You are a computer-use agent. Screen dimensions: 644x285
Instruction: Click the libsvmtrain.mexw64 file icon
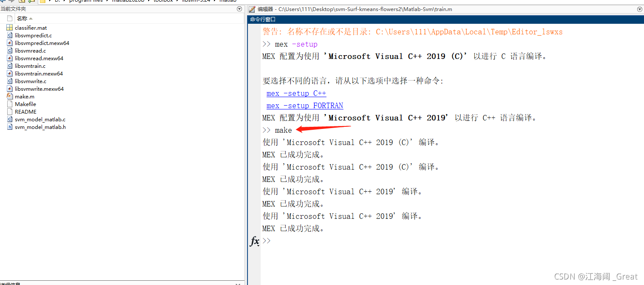pos(10,73)
